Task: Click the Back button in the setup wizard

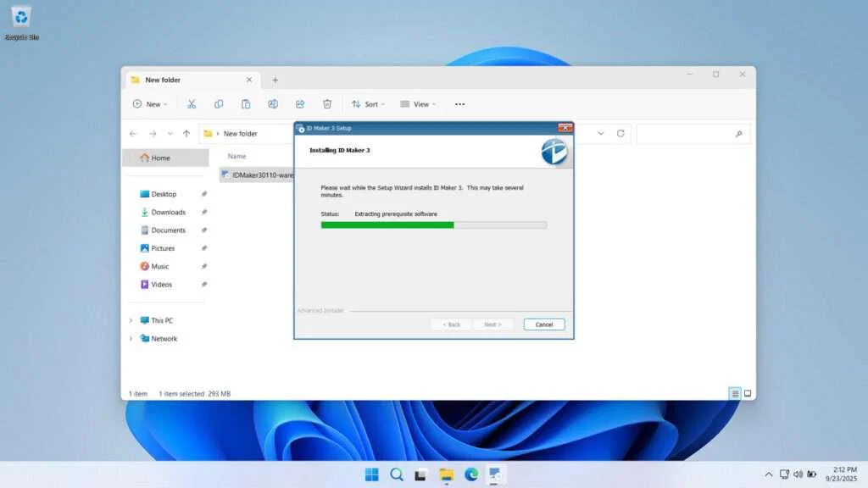Action: tap(451, 324)
